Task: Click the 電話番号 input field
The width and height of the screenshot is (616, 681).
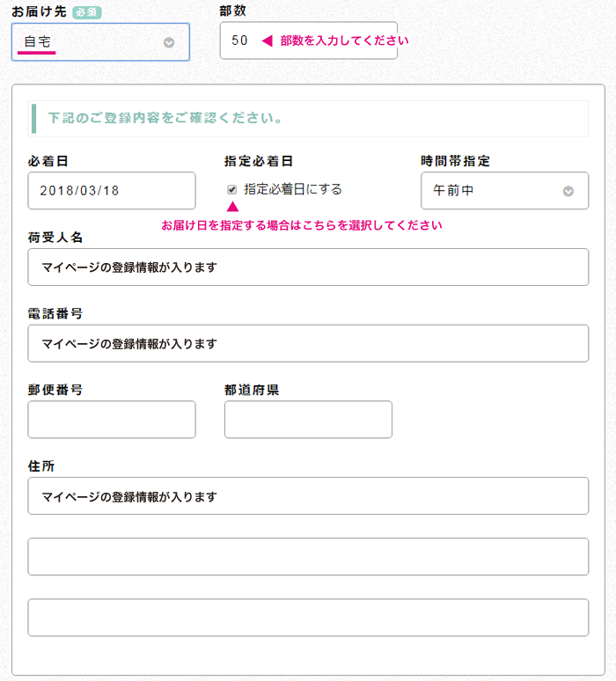Action: click(x=308, y=343)
